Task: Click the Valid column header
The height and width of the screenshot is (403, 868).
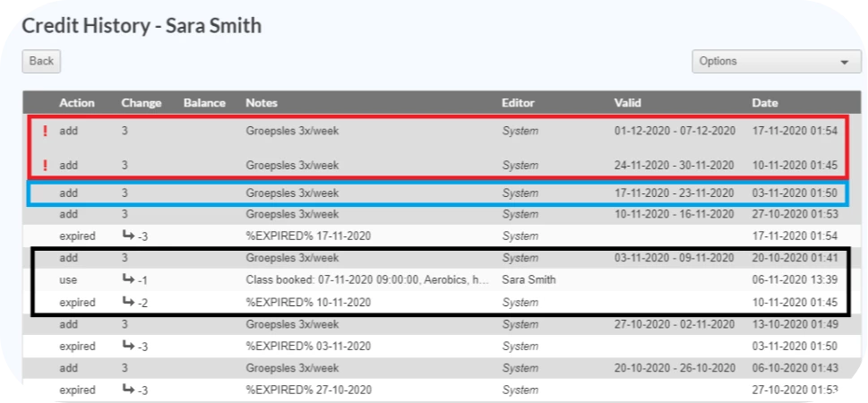Action: pos(628,103)
